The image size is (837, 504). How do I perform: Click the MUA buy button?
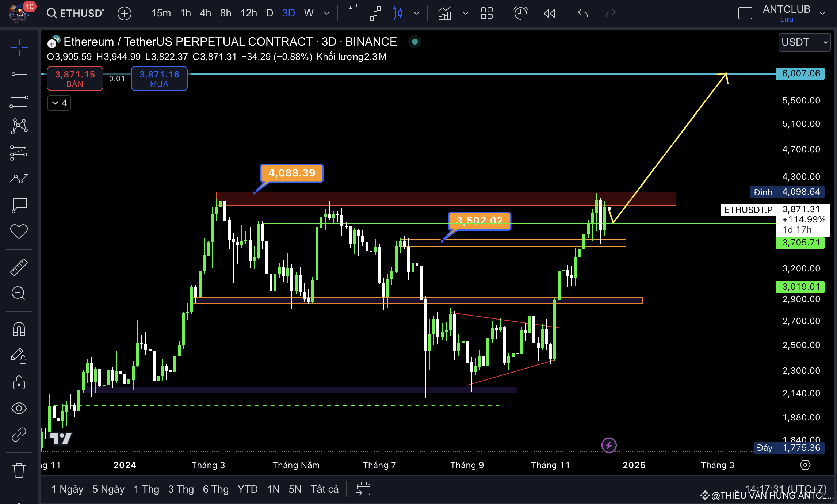pos(159,79)
